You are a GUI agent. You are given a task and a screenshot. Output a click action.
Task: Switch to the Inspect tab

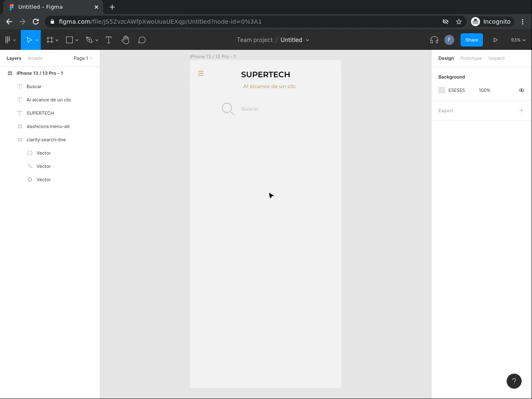tap(496, 58)
